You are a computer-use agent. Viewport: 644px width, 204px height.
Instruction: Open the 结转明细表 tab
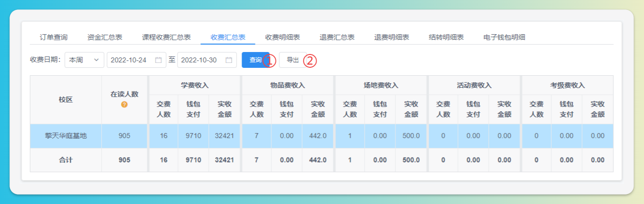[x=446, y=37]
